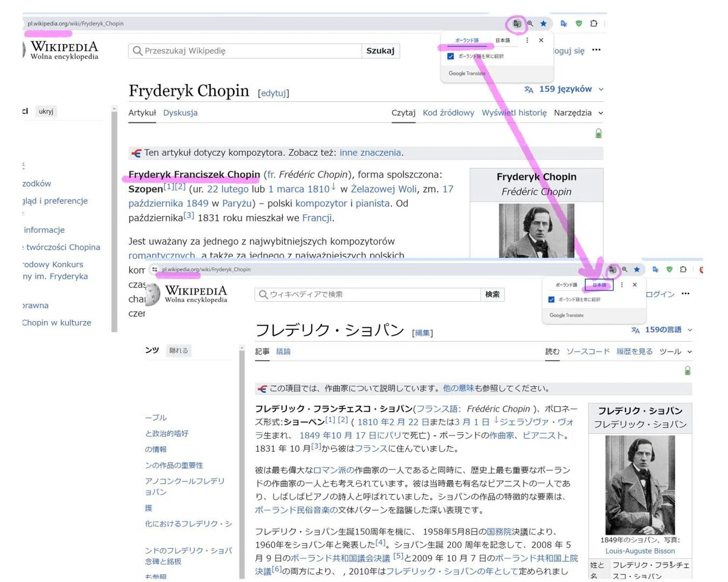Open the 1849 Chopin photo in the Japanese infobox
The image size is (728, 582).
640,485
